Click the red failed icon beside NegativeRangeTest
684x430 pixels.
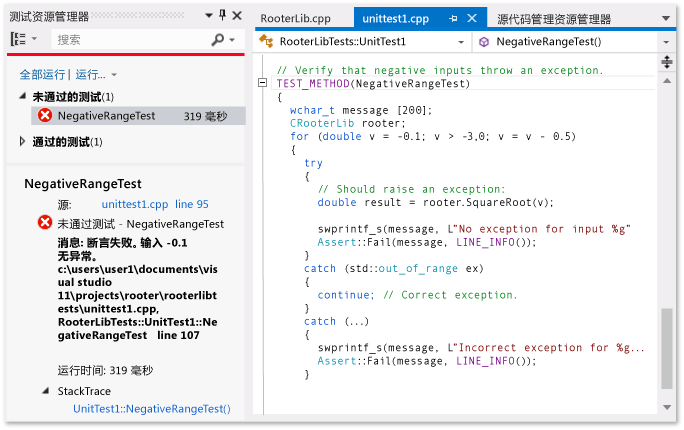[45, 116]
